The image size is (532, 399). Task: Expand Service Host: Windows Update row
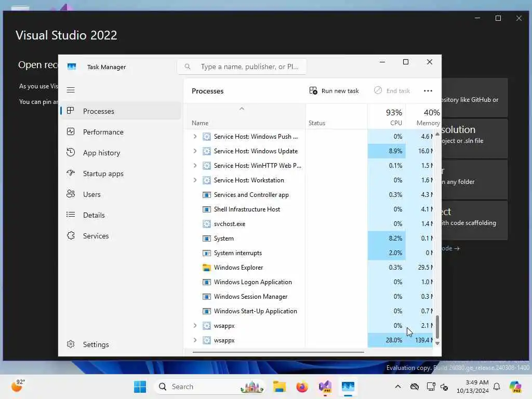[195, 151]
